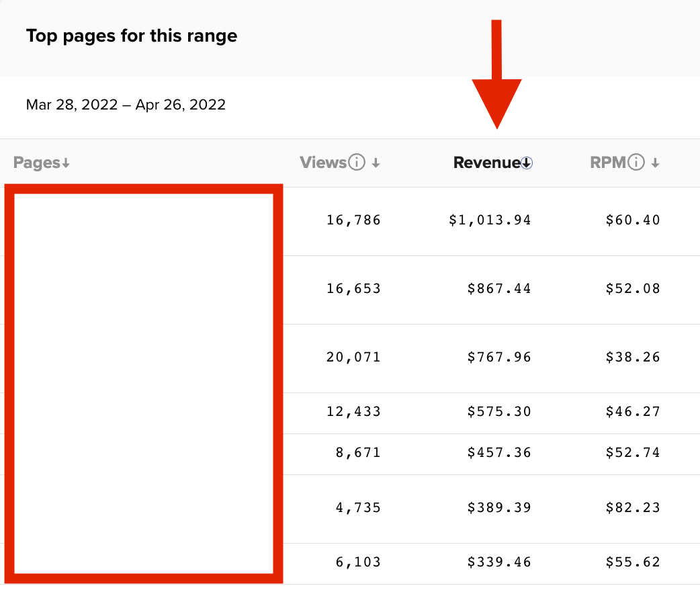Viewport: 700px width, 590px height.
Task: Select views value 8,671
Action: (x=358, y=452)
